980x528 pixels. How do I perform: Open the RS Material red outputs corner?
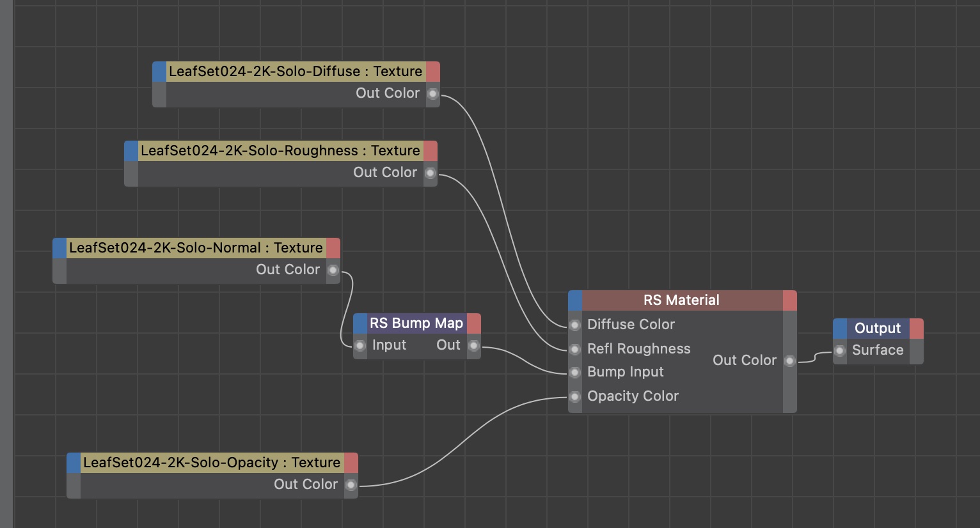click(x=790, y=300)
